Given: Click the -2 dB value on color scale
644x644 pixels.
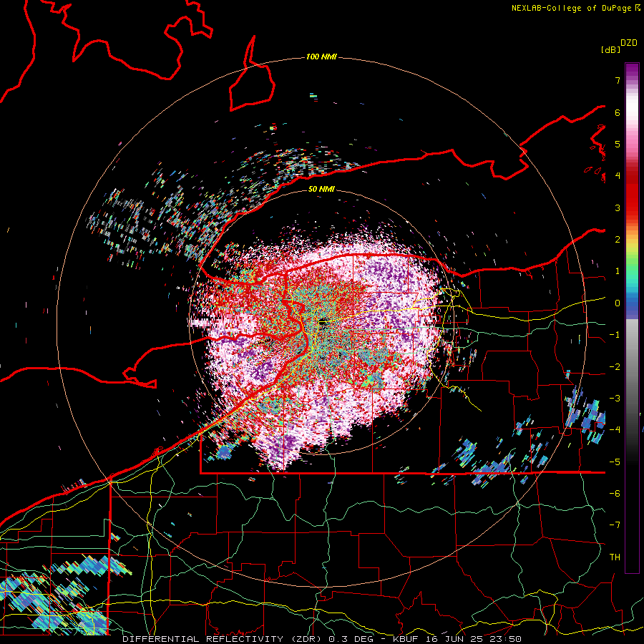Looking at the screenshot, I should [615, 367].
